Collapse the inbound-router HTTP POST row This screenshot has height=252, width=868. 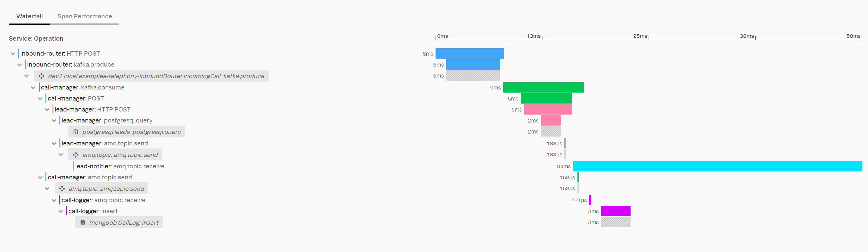click(12, 53)
